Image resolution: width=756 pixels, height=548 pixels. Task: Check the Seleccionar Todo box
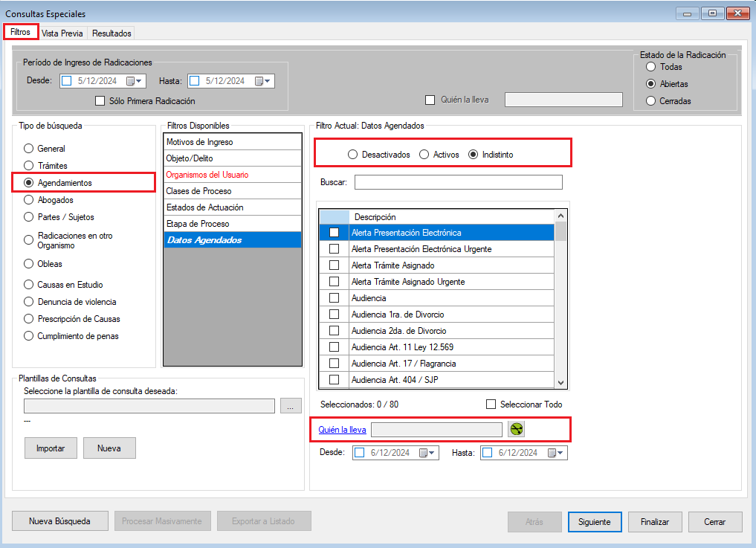[491, 404]
